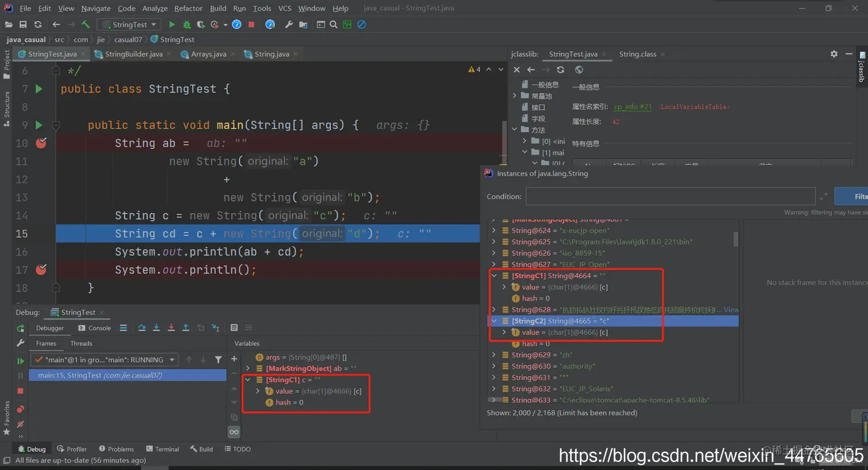The image size is (868, 470).
Task: Click jclasslib panel settings gear icon
Action: 834,53
